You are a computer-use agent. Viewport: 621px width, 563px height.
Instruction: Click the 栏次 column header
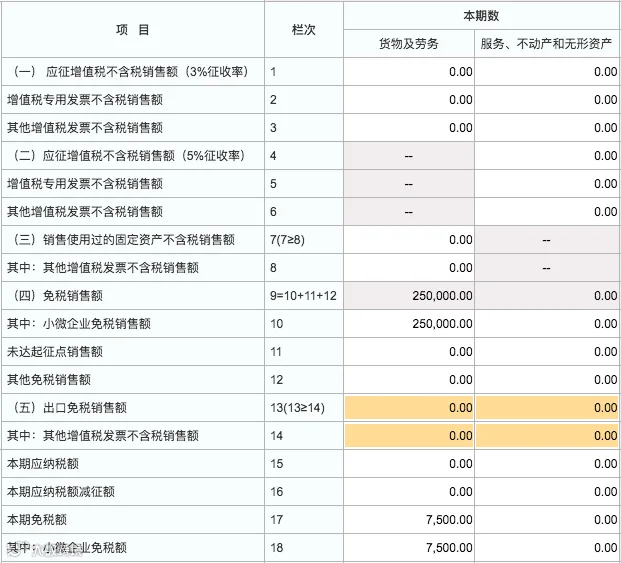(304, 30)
